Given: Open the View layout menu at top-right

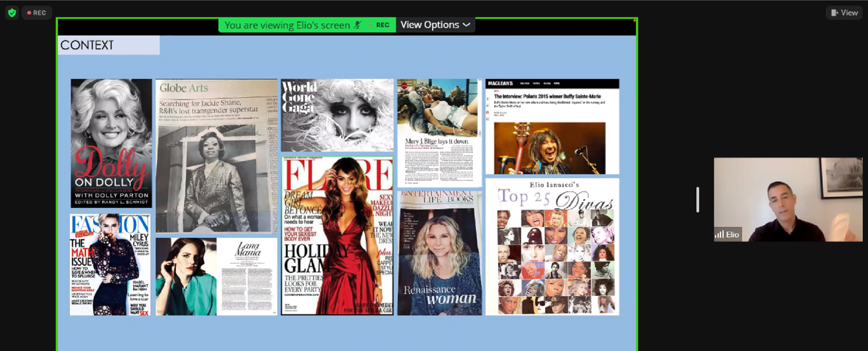Looking at the screenshot, I should pos(844,13).
